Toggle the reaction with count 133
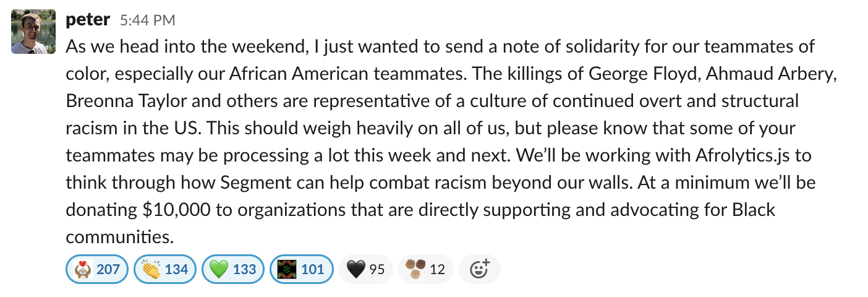The width and height of the screenshot is (868, 297). [x=233, y=269]
